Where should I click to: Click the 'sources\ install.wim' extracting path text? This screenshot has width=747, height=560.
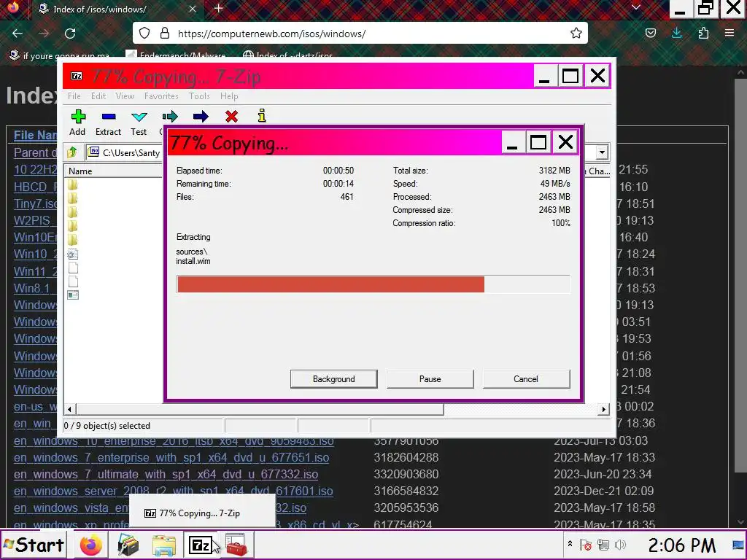click(x=193, y=256)
